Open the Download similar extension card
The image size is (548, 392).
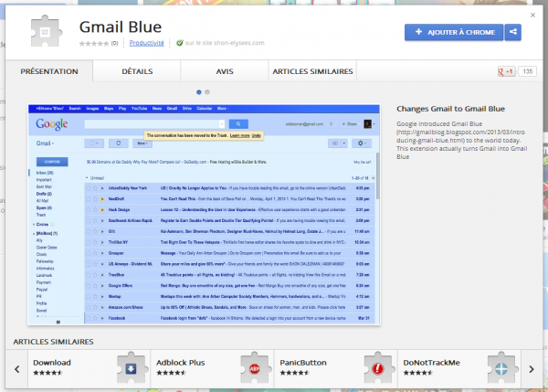tap(89, 369)
